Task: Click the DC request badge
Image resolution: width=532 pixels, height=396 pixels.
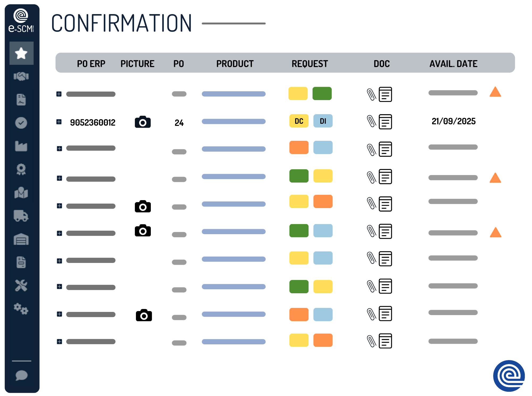Action: [299, 121]
